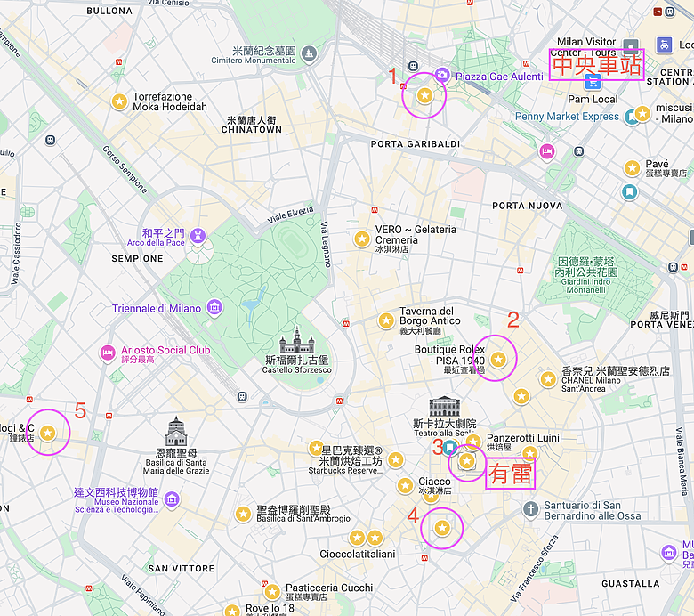Click the saved star pin below Piazza Gae Aulenti
The image size is (694, 616).
click(x=424, y=94)
